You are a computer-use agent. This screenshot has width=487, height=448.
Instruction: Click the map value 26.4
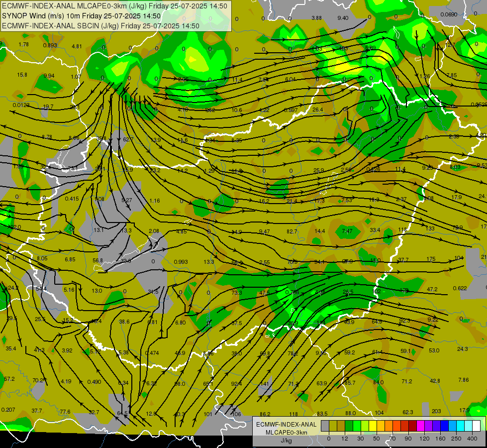[x=318, y=110]
